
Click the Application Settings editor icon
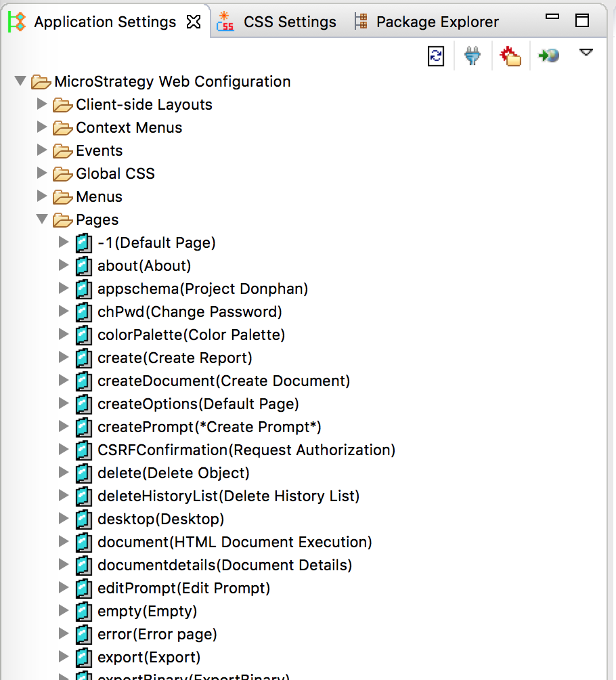(x=14, y=21)
